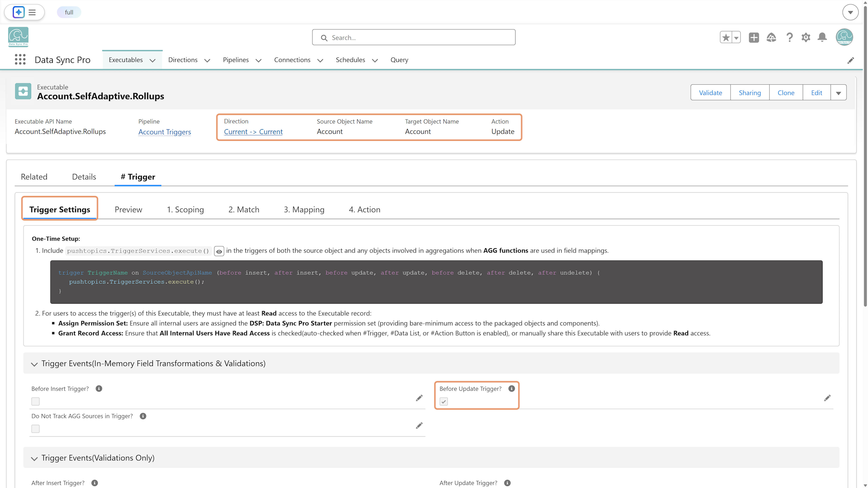868x488 pixels.
Task: Open more actions dropdown next to Edit
Action: [838, 93]
